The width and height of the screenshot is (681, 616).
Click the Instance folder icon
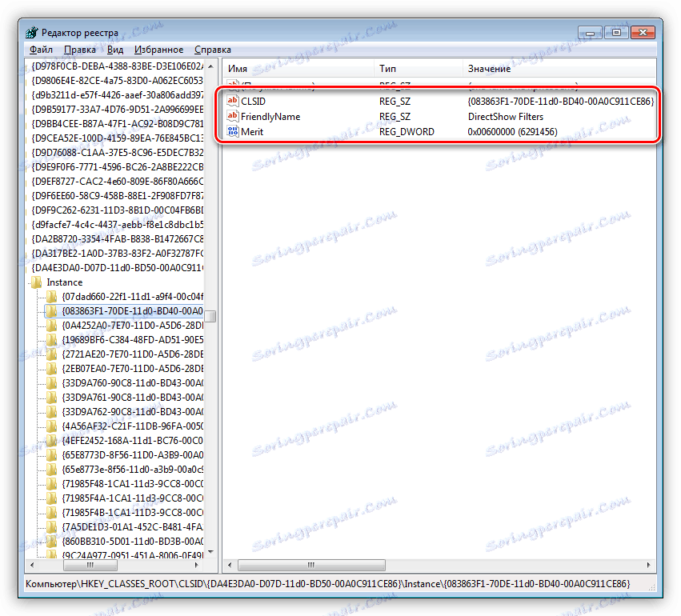tap(37, 282)
